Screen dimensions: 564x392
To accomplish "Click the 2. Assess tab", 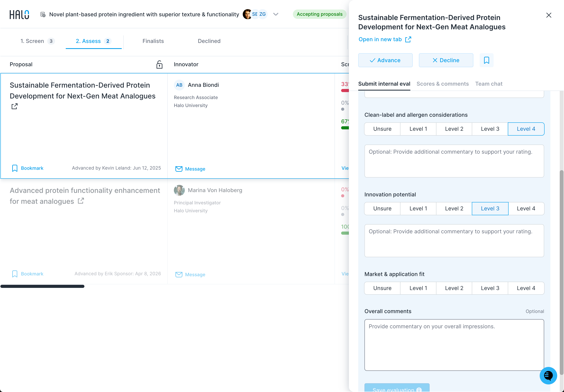I will click(x=94, y=41).
